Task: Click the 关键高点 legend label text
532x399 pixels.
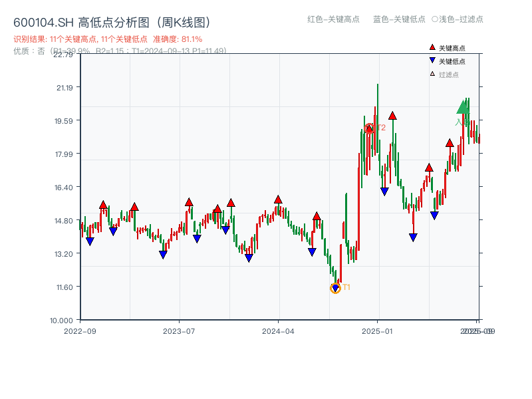Action: [452, 48]
